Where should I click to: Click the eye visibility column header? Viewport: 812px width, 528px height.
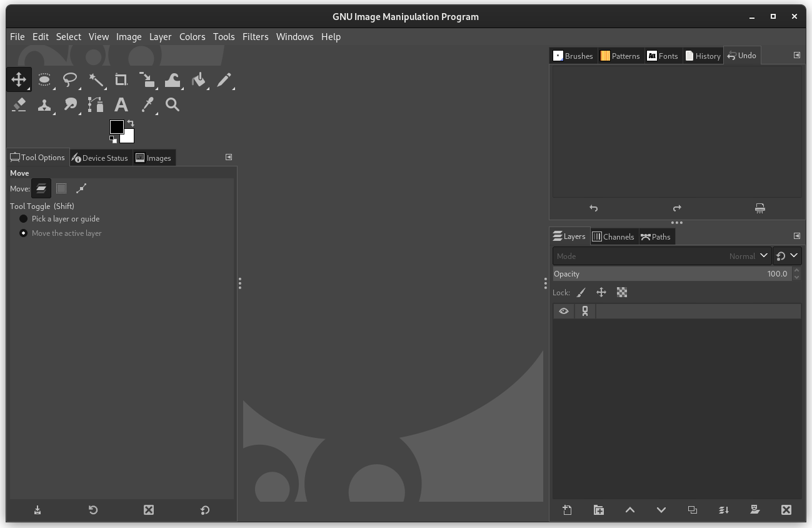564,311
